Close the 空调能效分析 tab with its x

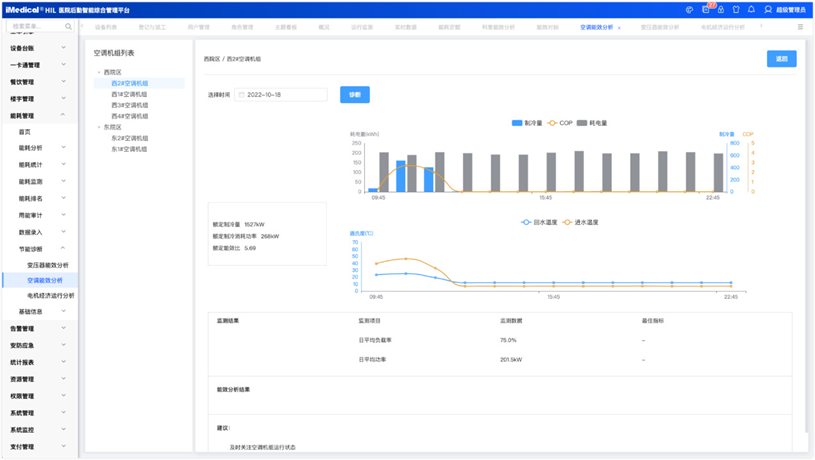coord(619,28)
